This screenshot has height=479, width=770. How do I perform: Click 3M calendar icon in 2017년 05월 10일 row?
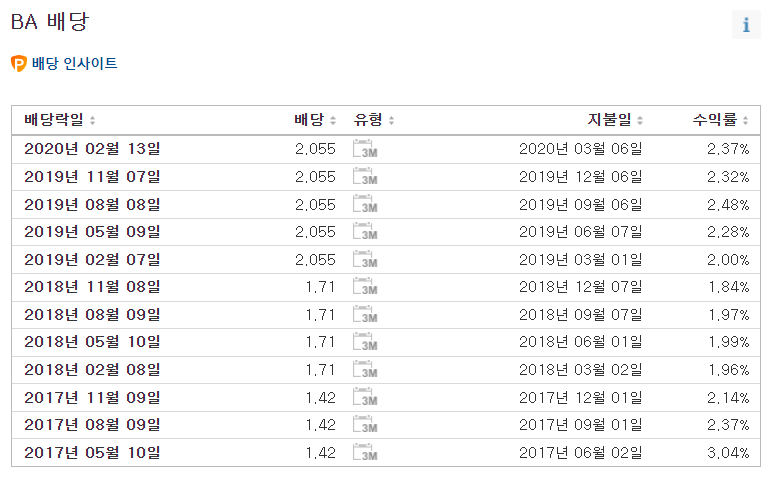[x=365, y=452]
